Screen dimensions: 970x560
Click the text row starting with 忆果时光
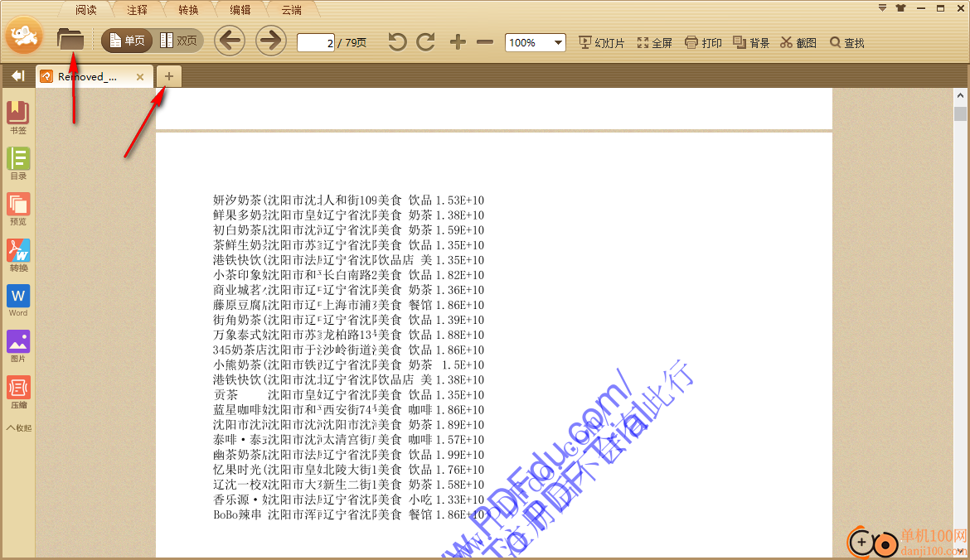(348, 470)
